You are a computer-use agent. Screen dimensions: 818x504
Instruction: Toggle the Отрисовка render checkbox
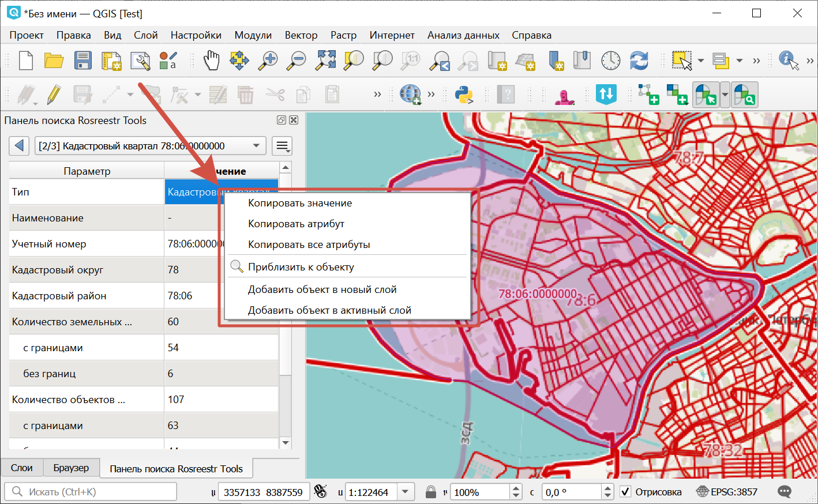click(x=625, y=492)
